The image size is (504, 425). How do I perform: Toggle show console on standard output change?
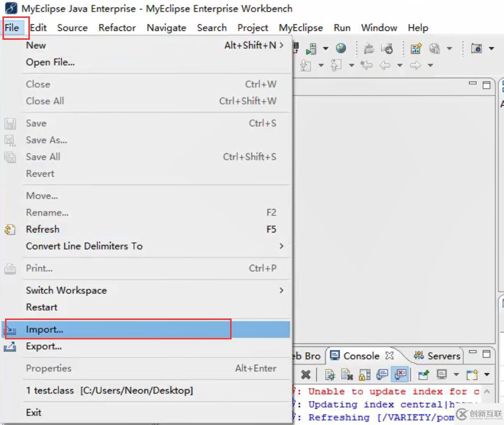click(382, 374)
